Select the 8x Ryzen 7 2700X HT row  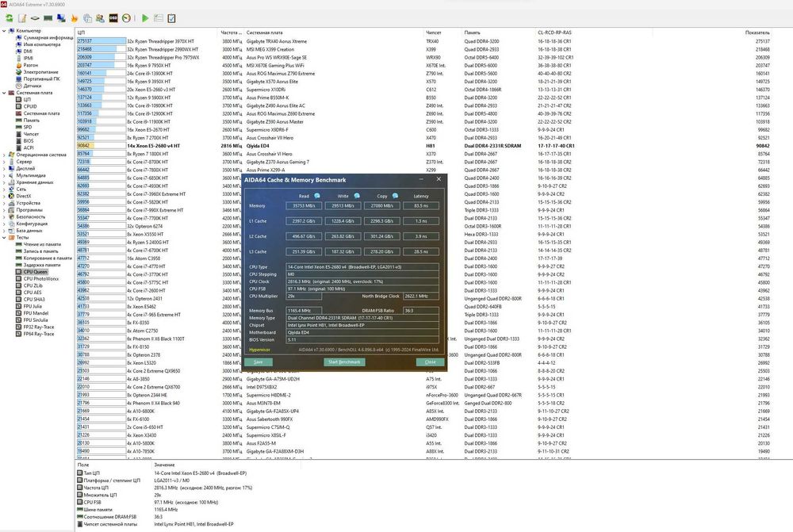[423, 137]
